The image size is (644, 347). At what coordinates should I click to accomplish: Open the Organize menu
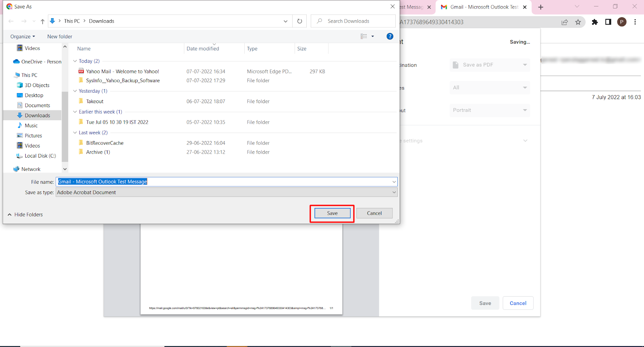click(x=23, y=37)
